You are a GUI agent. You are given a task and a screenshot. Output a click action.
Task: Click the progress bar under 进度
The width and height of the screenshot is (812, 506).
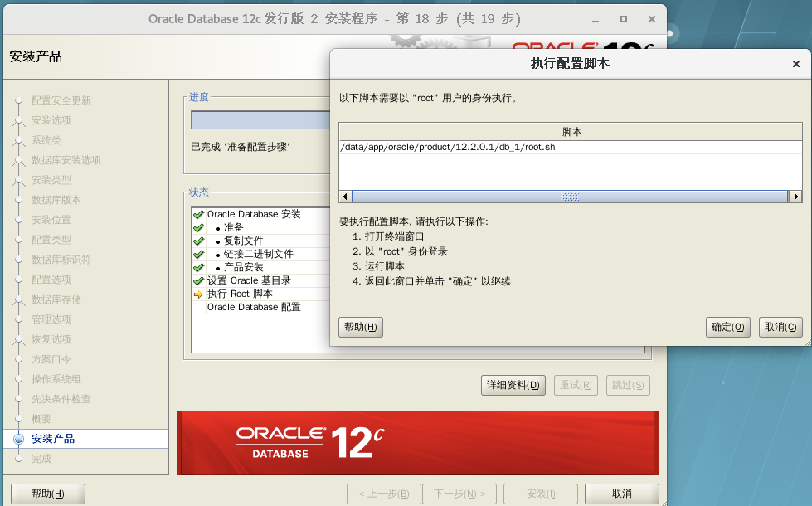(x=259, y=119)
